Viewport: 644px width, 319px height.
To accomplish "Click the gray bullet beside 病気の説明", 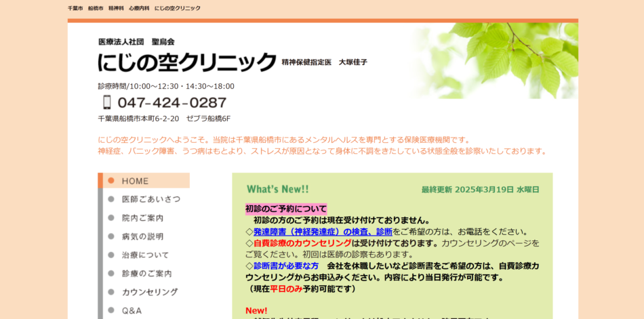I will (x=111, y=236).
